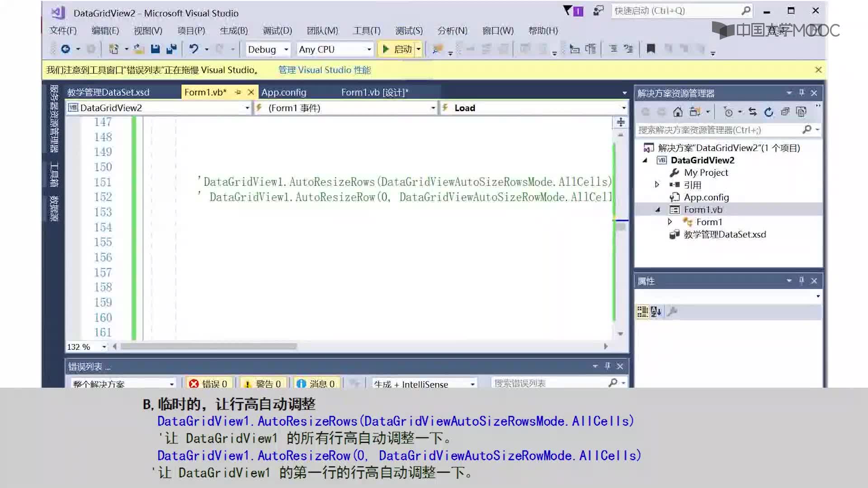Open the 服务器资源管理器 side tab

(x=54, y=118)
